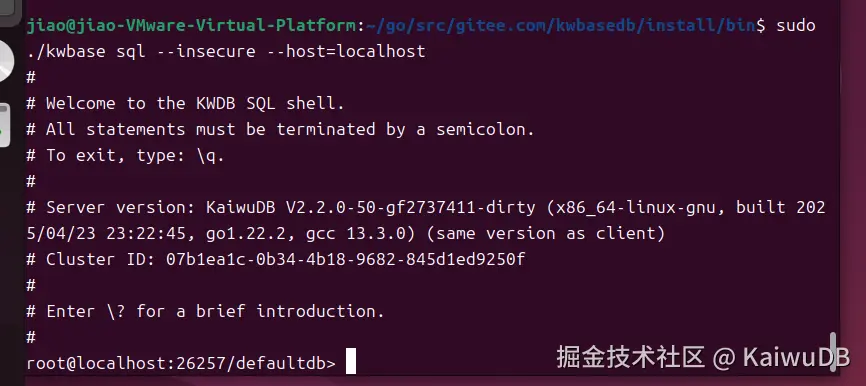Click the go1.22.2 text in build info
Screen dimensions: 866x386
(245, 234)
